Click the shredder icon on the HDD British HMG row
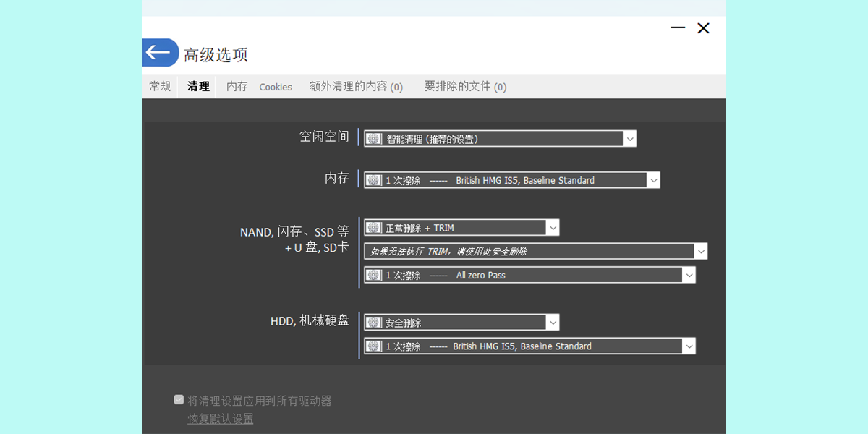 coord(374,346)
